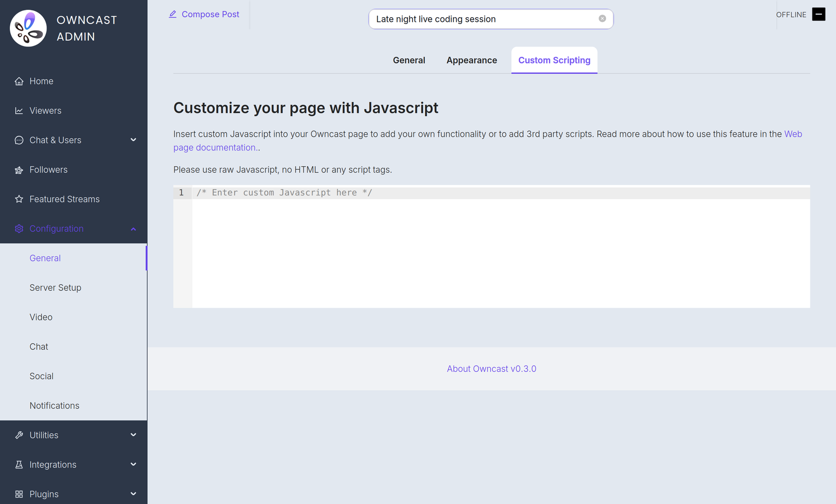Click the 'Customize your page with Javascript' heading
The height and width of the screenshot is (504, 836).
point(306,108)
